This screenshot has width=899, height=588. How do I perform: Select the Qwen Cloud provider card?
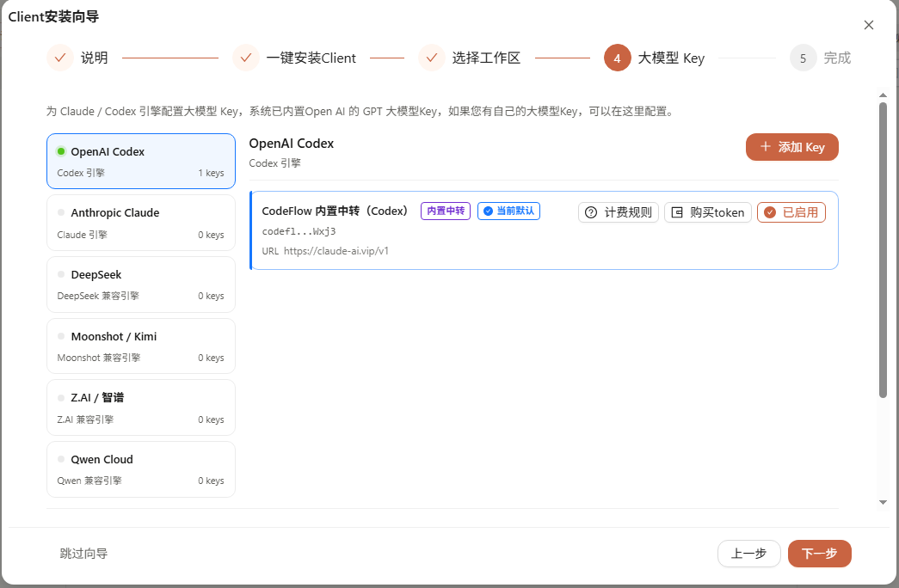coord(141,469)
